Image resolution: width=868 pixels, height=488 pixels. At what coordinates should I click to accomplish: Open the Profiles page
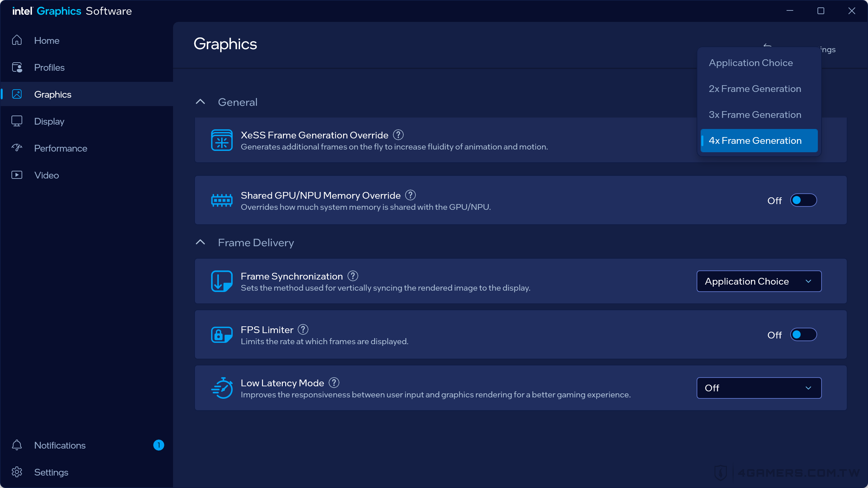tap(49, 67)
